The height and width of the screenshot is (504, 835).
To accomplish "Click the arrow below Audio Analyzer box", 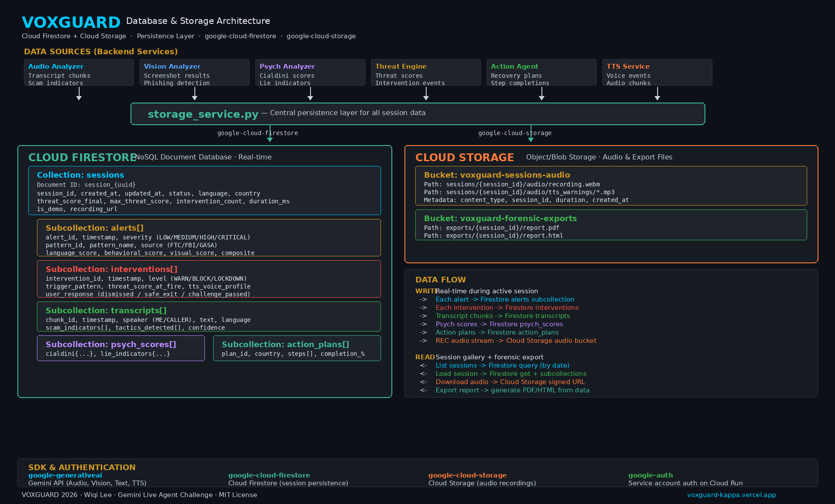I will (x=79, y=94).
